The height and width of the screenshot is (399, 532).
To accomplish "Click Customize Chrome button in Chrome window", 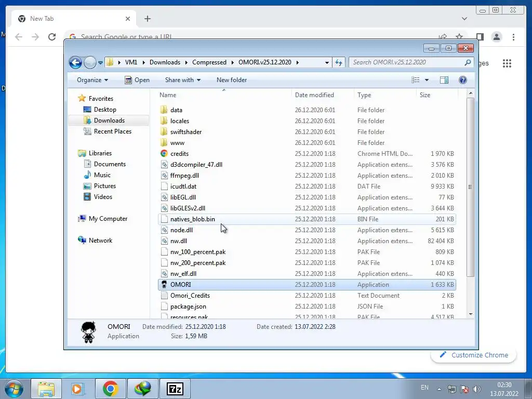I will pos(474,355).
